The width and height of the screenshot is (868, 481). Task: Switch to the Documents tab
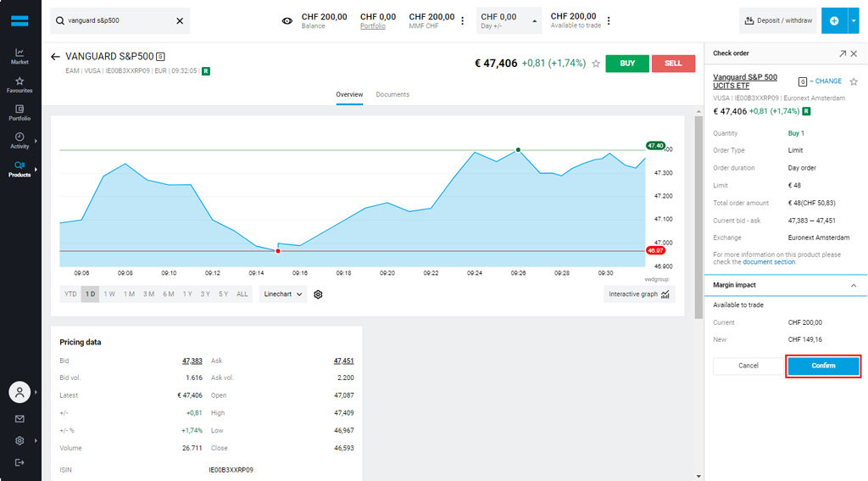click(x=392, y=94)
